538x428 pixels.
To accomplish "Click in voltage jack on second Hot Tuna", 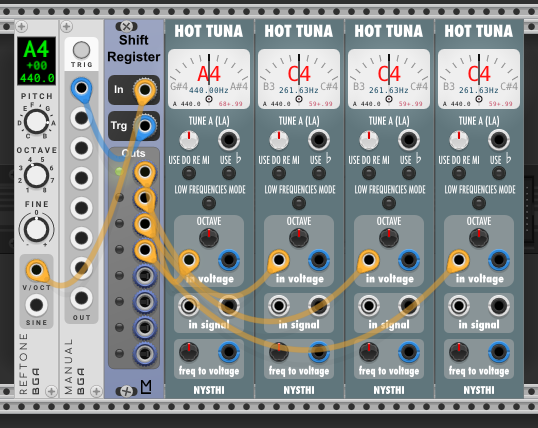I will pyautogui.click(x=279, y=260).
